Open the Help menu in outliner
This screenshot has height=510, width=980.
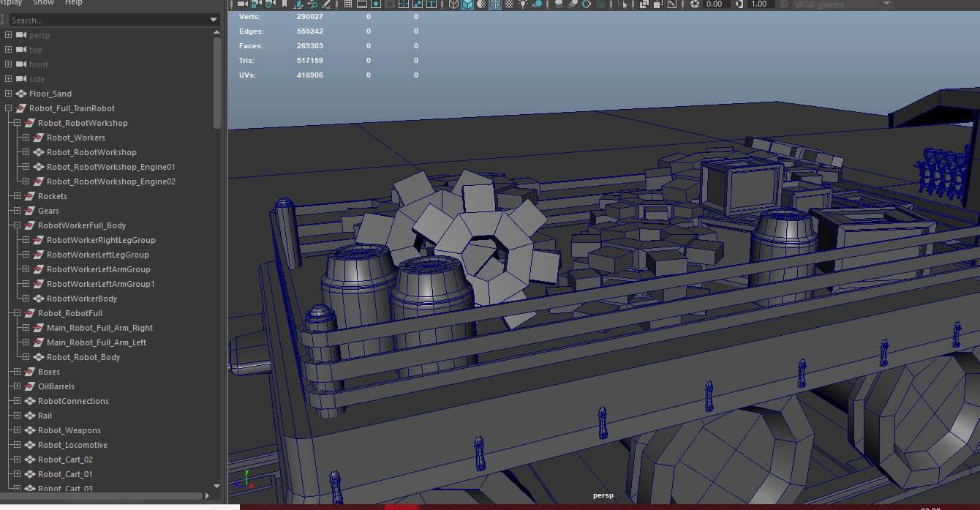74,3
